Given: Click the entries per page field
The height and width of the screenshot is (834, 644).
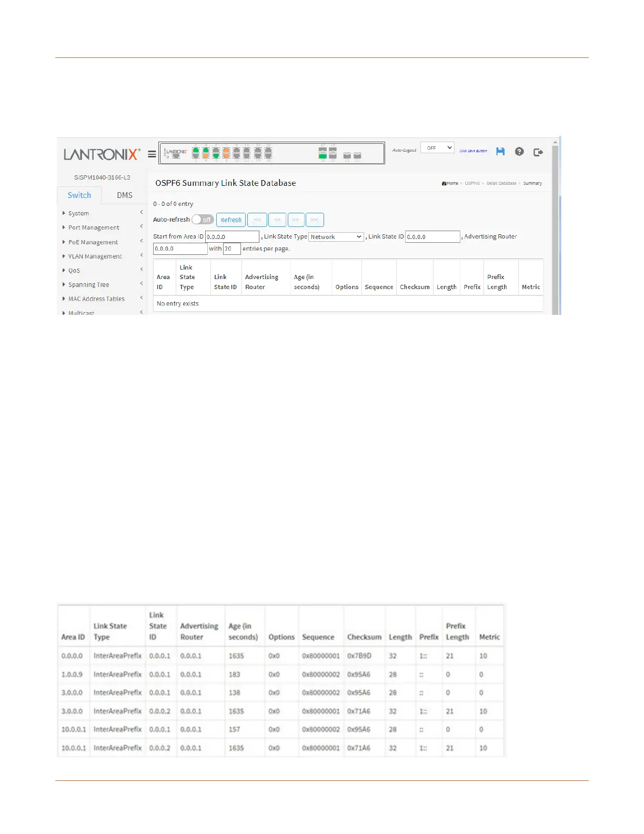Looking at the screenshot, I should 232,249.
